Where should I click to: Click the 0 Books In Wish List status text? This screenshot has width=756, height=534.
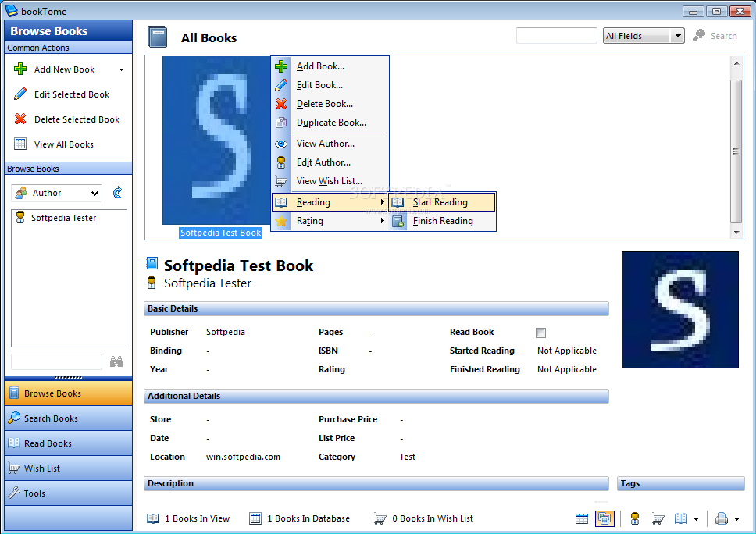click(x=433, y=518)
